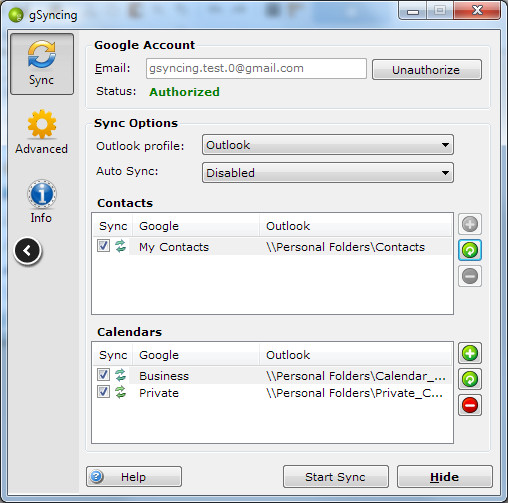Click the \\Personal Folders\Private_C... path
This screenshot has height=503, width=508.
pyautogui.click(x=354, y=393)
